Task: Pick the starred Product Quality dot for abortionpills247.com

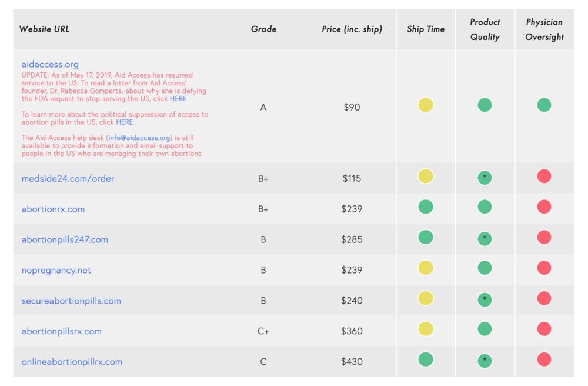Action: pos(485,238)
